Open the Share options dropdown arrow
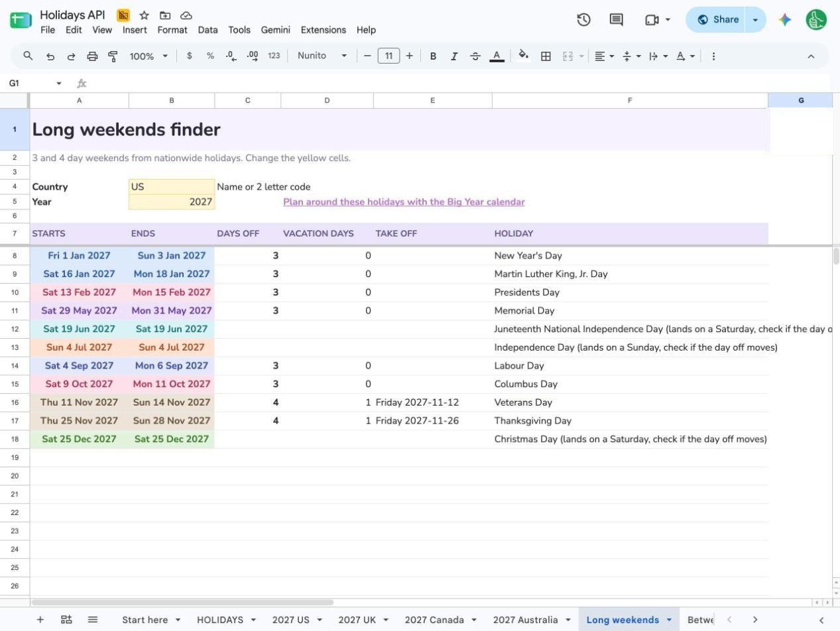The image size is (840, 631). [x=755, y=20]
